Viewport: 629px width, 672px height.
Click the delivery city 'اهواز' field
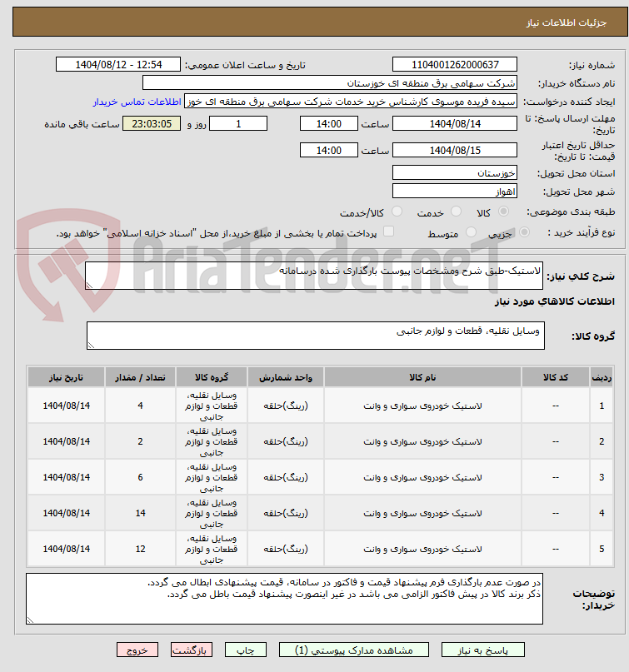pos(455,192)
